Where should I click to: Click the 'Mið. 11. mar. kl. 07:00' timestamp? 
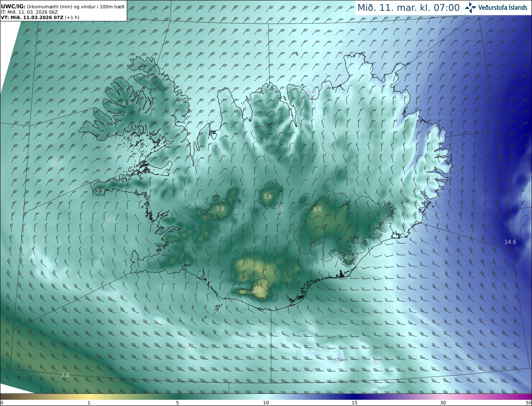[409, 7]
